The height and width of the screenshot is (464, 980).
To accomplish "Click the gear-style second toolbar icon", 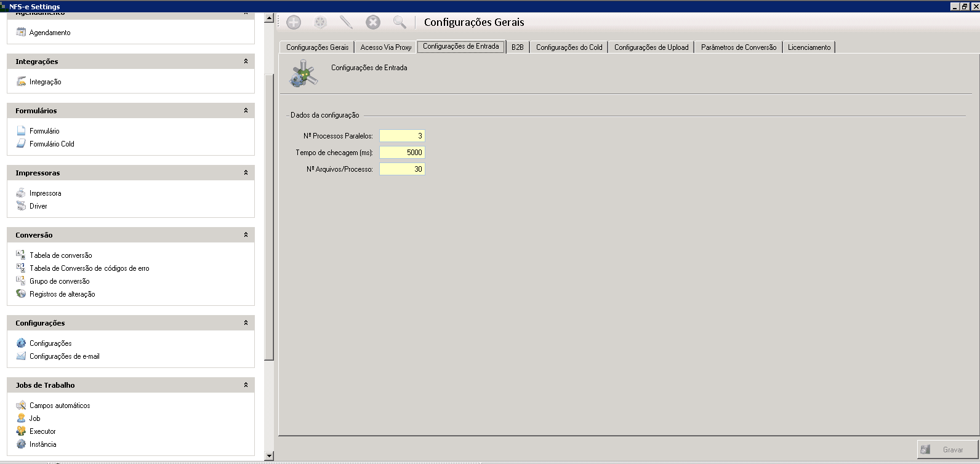I will tap(320, 22).
